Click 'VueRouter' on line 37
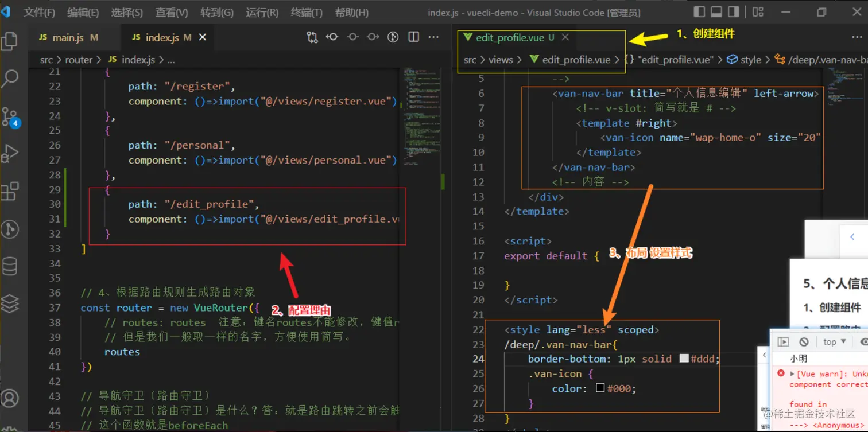868x432 pixels. 220,308
